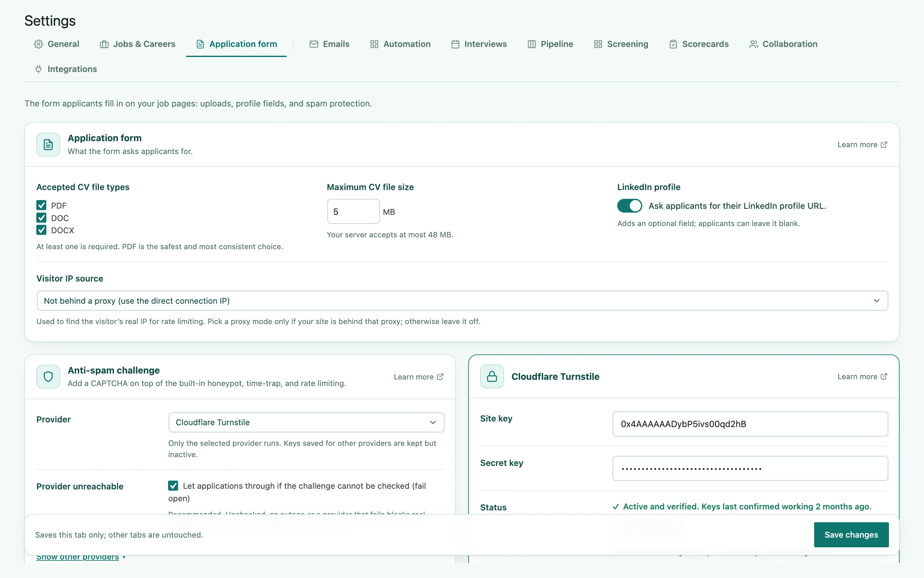Uncheck the PDF file type checkbox
This screenshot has width=924, height=578.
41,205
